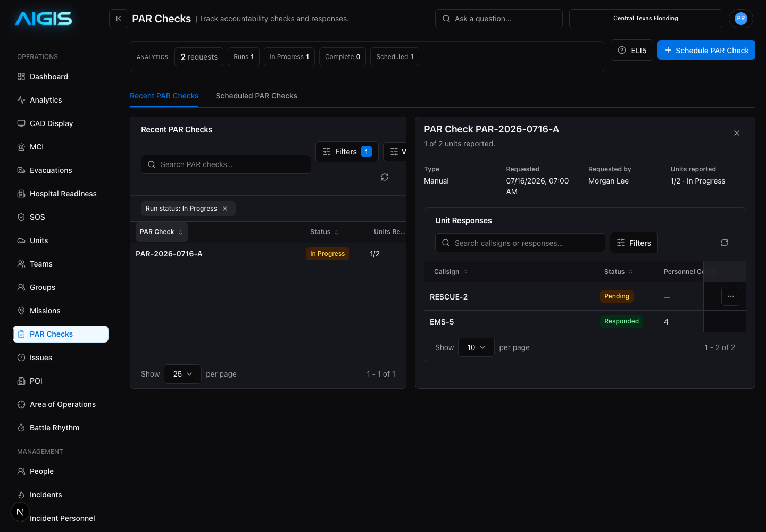This screenshot has height=532, width=766.
Task: Click the 2 requests analytics chip
Action: 199,57
